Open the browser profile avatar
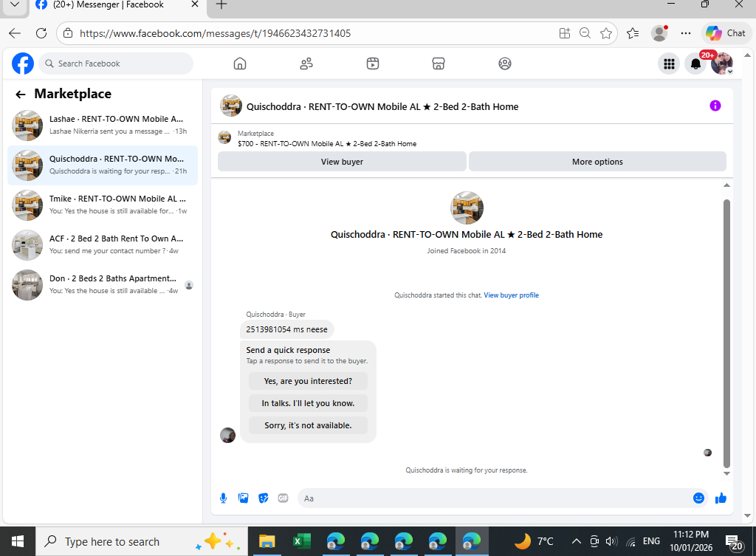Viewport: 756px width, 556px height. click(659, 33)
